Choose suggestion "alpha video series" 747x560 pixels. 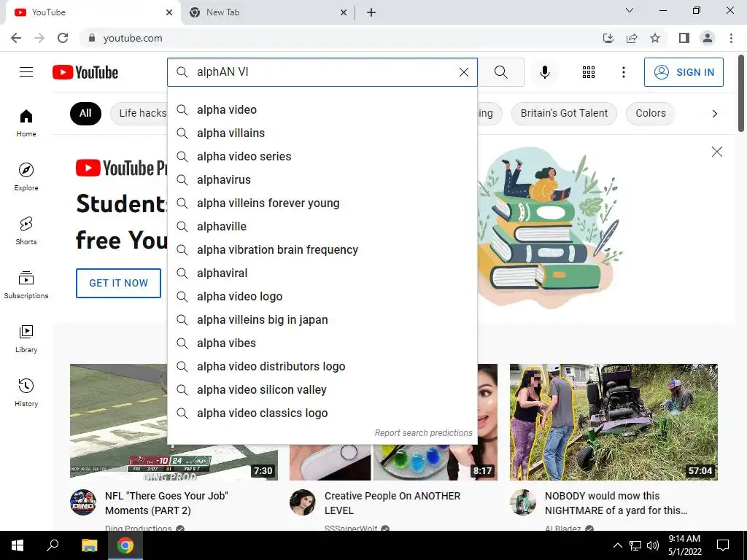click(322, 156)
